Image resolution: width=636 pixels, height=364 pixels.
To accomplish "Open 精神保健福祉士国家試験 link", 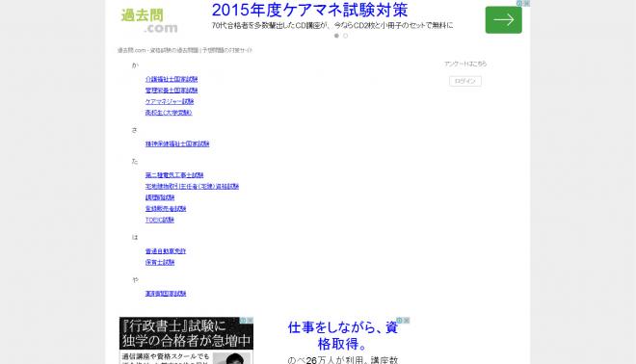I will (x=177, y=143).
